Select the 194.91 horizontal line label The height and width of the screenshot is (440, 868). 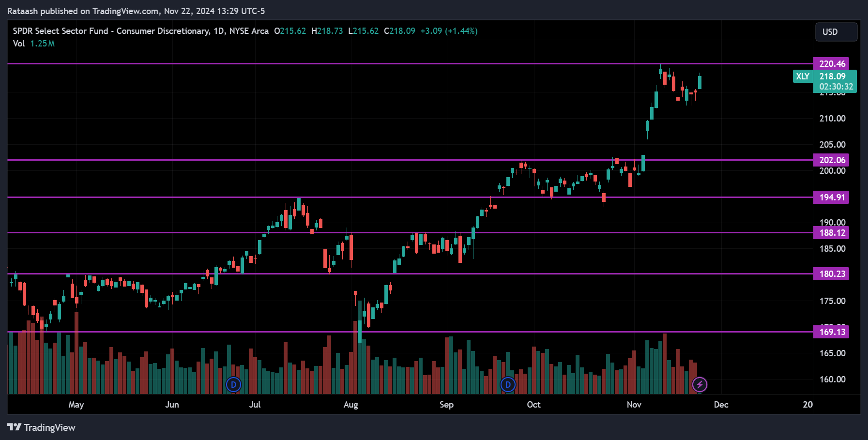pyautogui.click(x=831, y=197)
